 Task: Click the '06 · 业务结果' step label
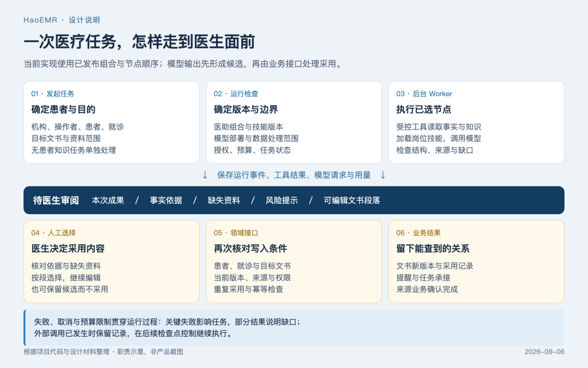(x=419, y=233)
